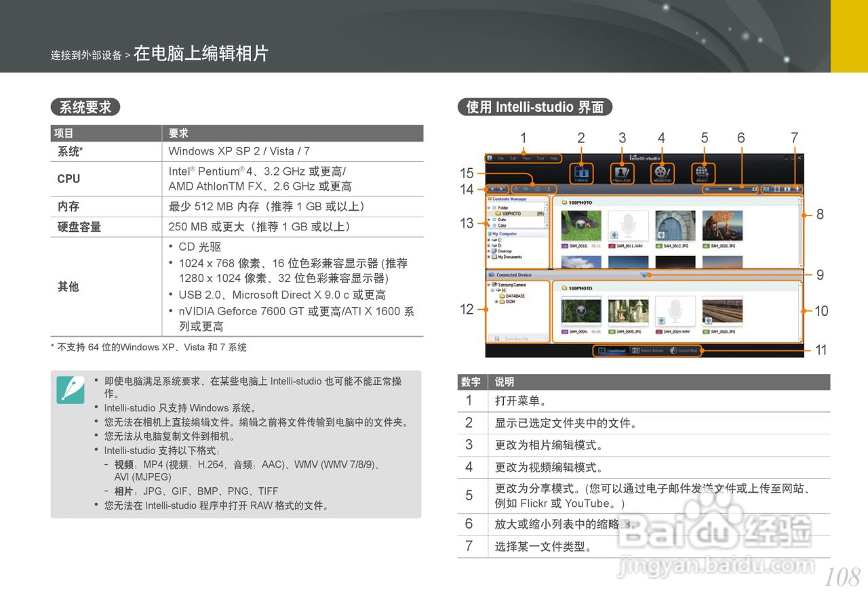Open the Help menu
Viewport: 868px width, 614px height.
tap(554, 158)
